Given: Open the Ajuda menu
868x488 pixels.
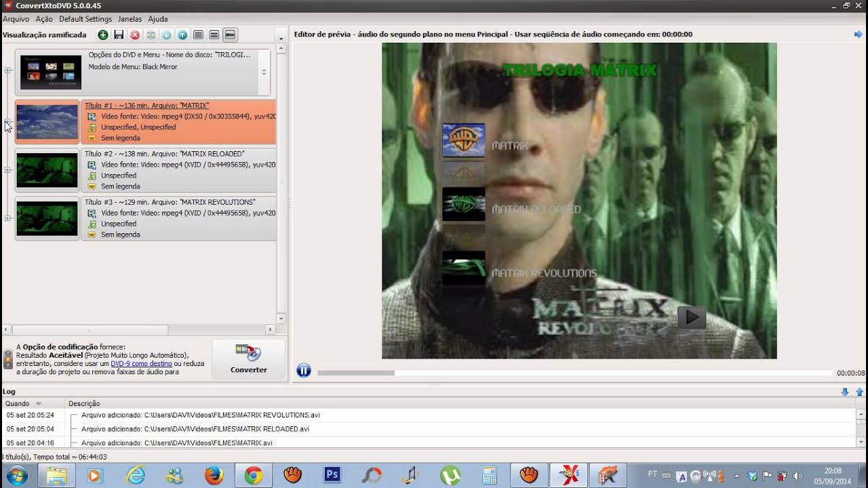Looking at the screenshot, I should [158, 19].
